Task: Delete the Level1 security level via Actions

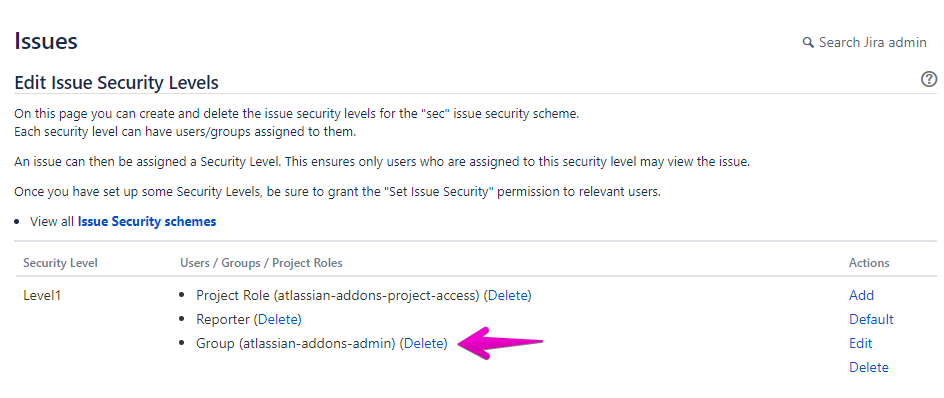Action: click(x=869, y=367)
